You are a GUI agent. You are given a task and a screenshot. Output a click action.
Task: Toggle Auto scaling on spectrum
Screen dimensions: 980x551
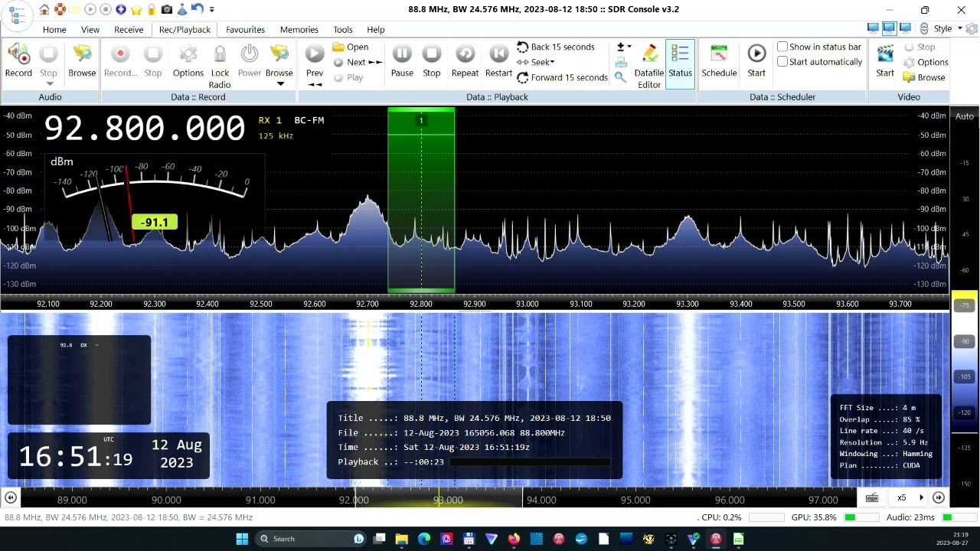coord(965,116)
